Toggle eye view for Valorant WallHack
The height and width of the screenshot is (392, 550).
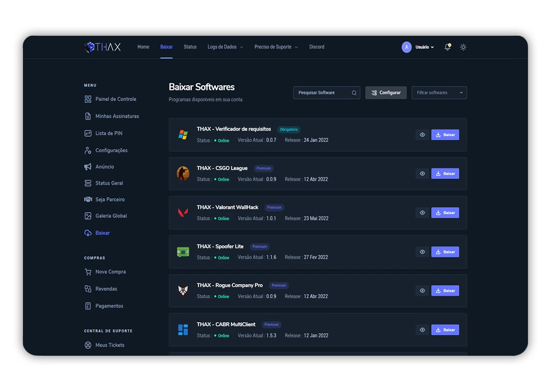[422, 213]
